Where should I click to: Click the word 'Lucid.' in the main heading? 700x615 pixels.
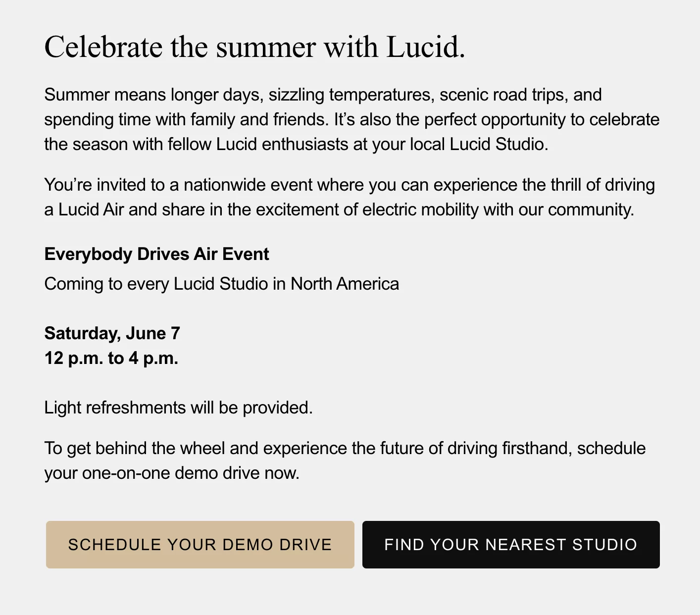tap(426, 48)
